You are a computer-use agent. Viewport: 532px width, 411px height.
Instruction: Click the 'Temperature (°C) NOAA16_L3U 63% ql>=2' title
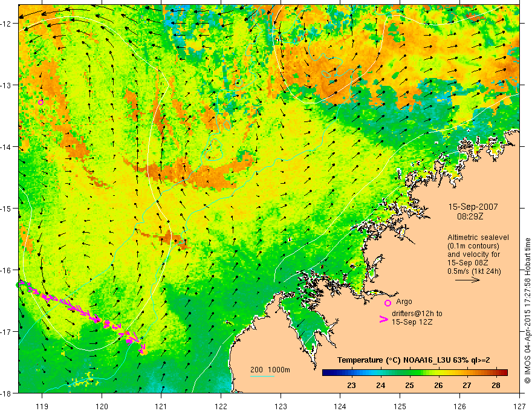pyautogui.click(x=414, y=360)
